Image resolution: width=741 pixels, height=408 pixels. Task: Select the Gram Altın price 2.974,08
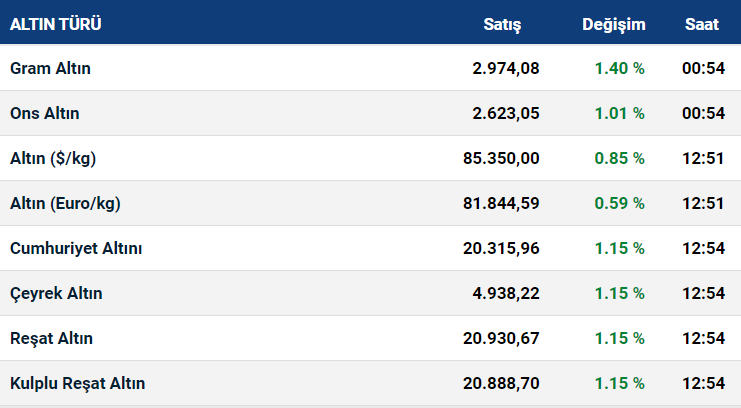[506, 69]
